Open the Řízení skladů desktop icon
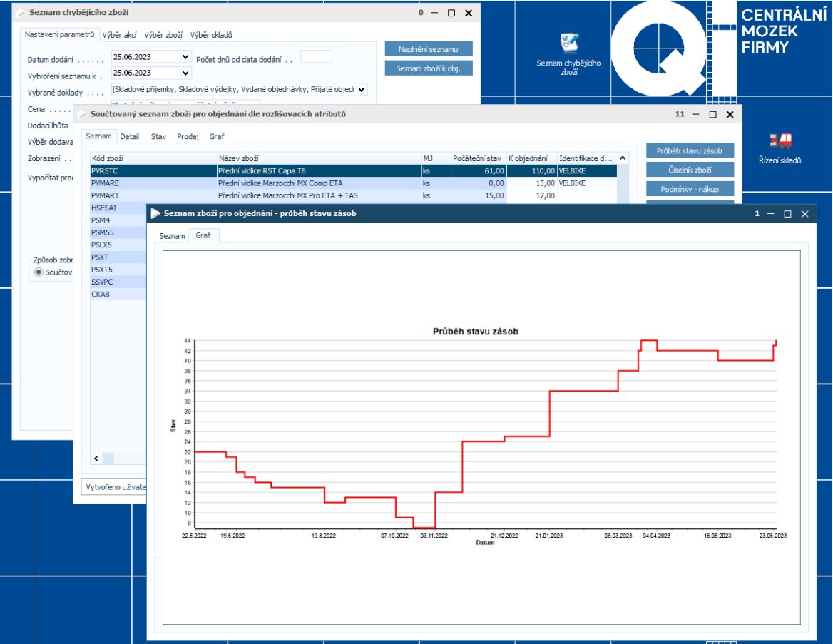This screenshot has width=833, height=644. [782, 140]
